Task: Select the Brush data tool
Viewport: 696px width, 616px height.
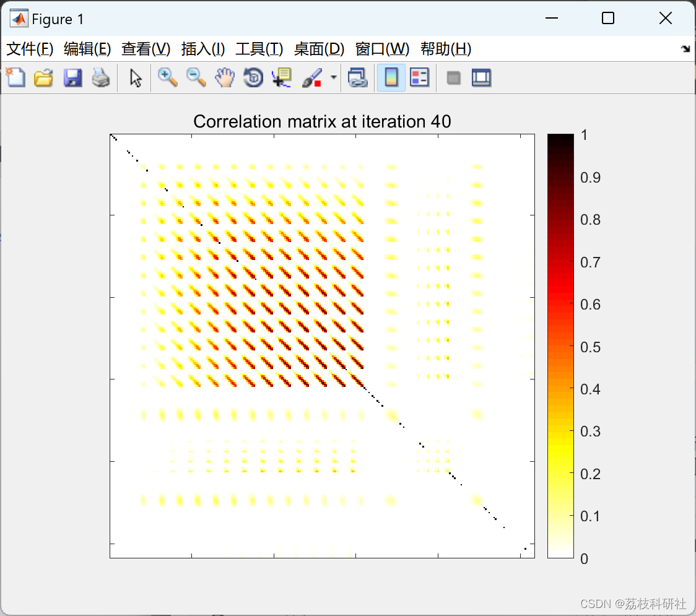Action: pyautogui.click(x=312, y=77)
